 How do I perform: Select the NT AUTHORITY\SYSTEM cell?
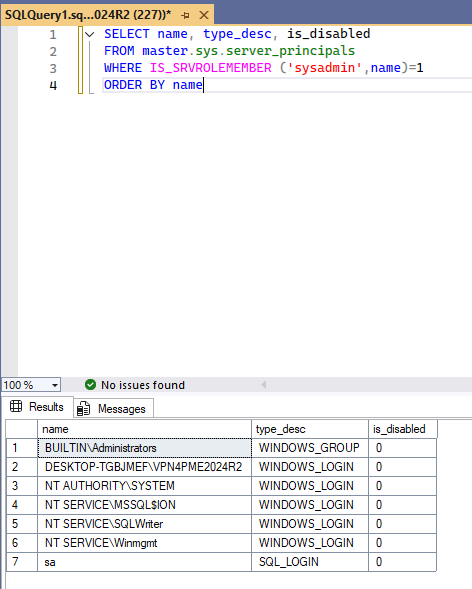pyautogui.click(x=145, y=486)
